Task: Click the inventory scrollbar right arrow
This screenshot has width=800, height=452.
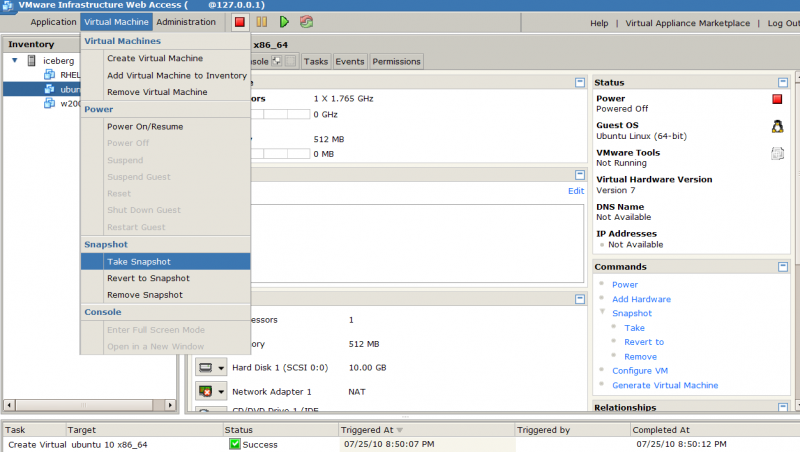Action: [x=170, y=405]
